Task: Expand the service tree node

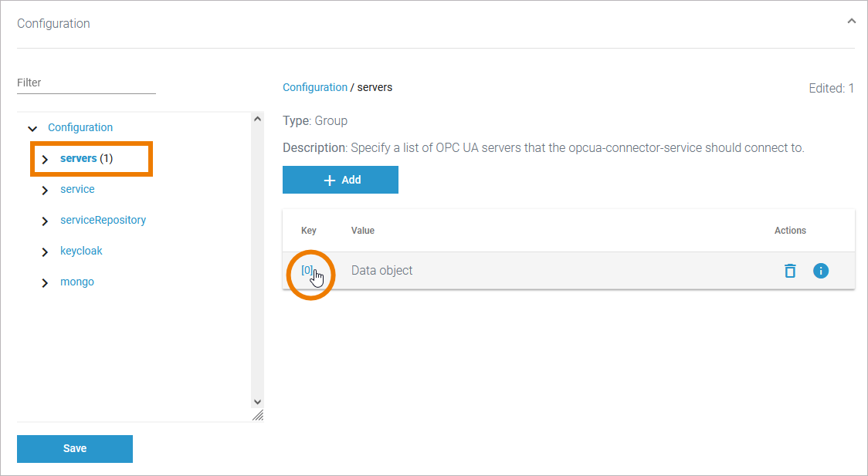Action: [45, 190]
